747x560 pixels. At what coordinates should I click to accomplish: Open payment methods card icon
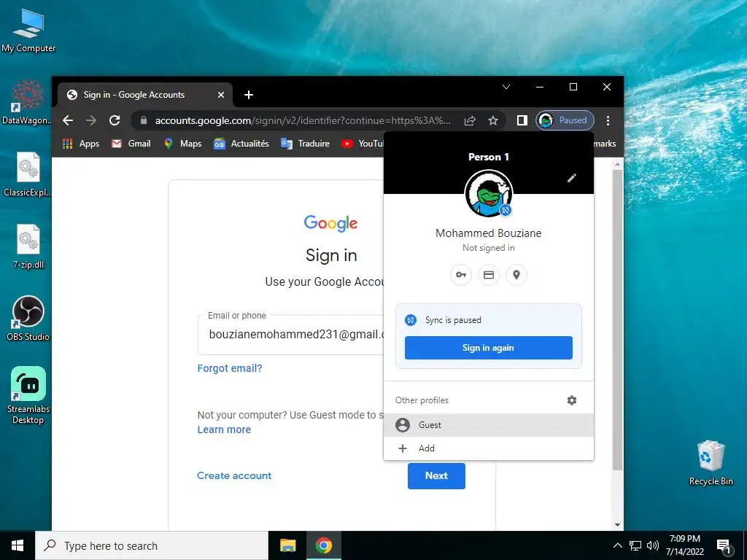tap(488, 275)
